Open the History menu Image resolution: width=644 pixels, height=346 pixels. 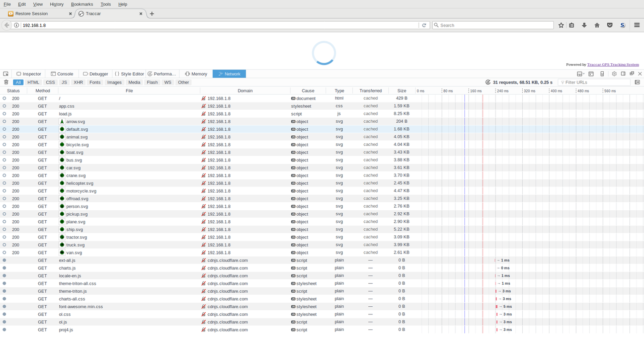[56, 4]
